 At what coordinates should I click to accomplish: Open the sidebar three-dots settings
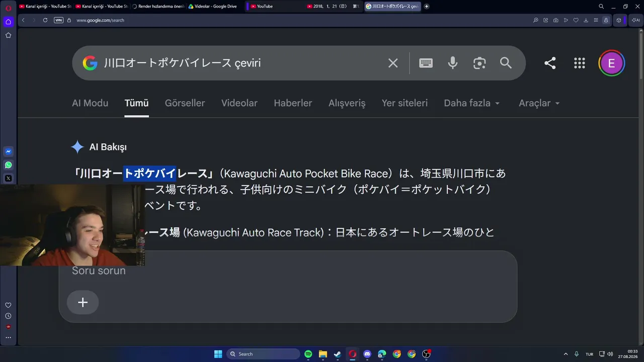pyautogui.click(x=8, y=337)
